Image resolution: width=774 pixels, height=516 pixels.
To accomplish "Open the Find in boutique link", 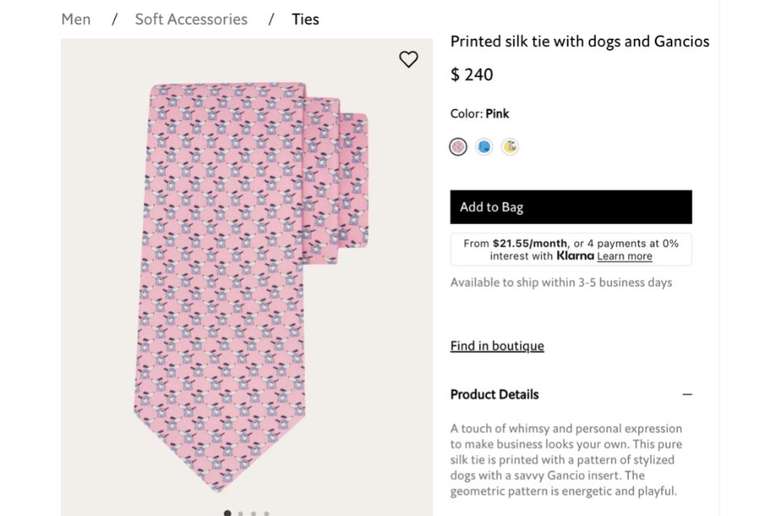I will pos(497,346).
